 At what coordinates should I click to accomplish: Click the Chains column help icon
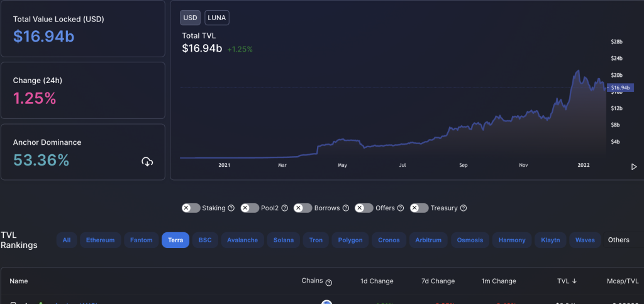328,283
